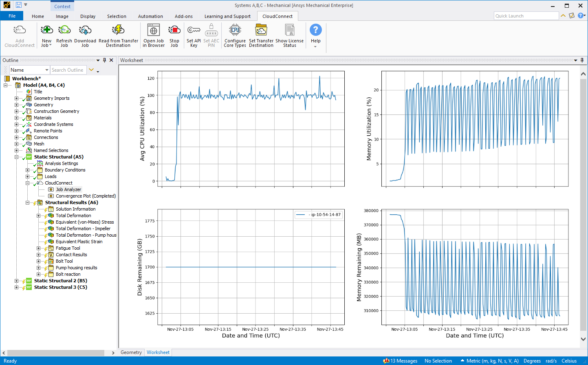Open the Automation ribbon tab
Image resolution: width=588 pixels, height=365 pixels.
pos(150,16)
